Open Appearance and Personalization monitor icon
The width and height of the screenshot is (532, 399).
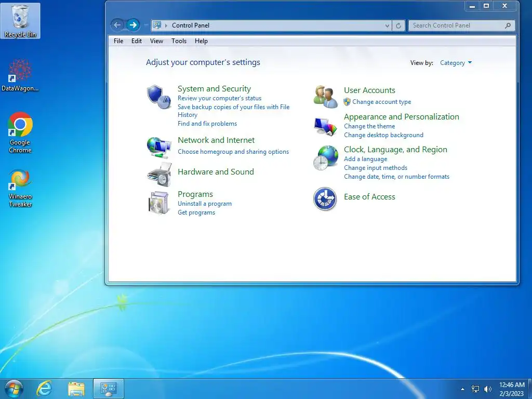tap(325, 127)
